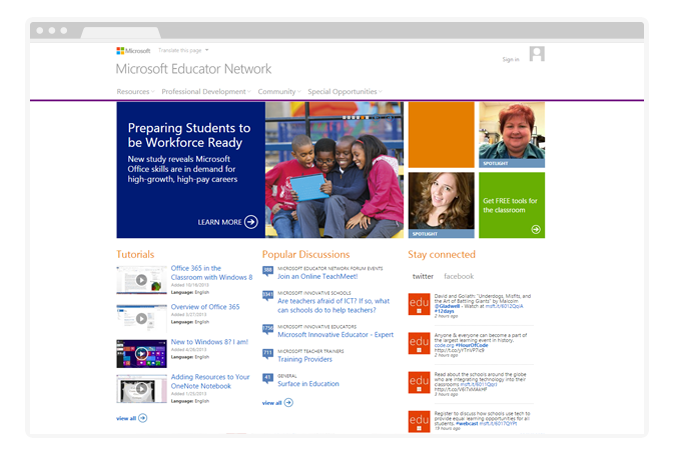Open Training Providers discussion link
The width and height of the screenshot is (674, 455).
tap(305, 359)
